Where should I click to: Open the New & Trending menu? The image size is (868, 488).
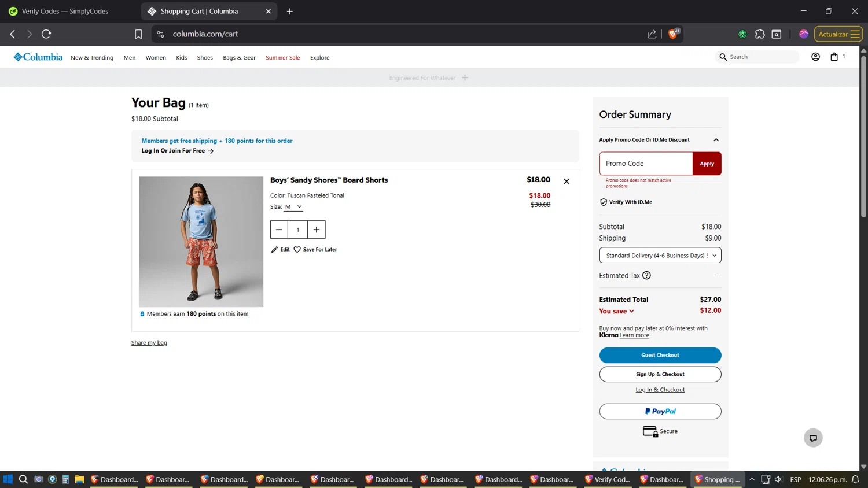pyautogui.click(x=92, y=58)
